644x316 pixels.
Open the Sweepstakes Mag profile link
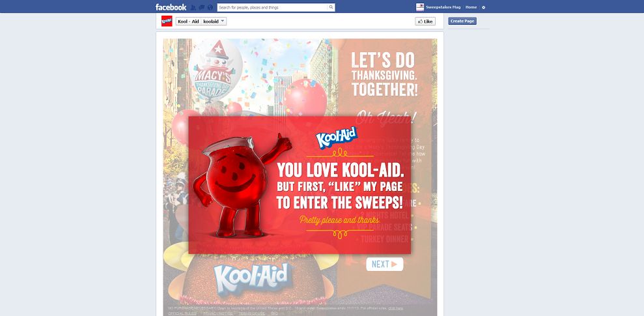pos(443,7)
